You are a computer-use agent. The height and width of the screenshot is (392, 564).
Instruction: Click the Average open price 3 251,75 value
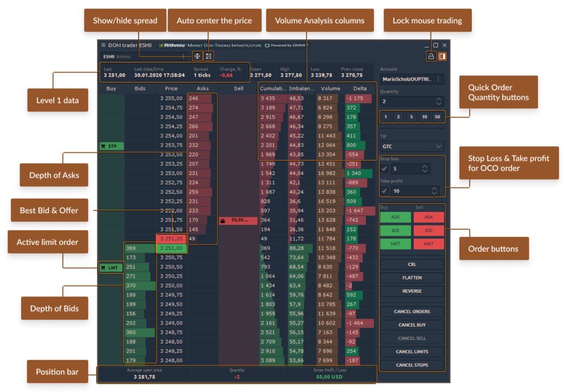[x=145, y=377]
